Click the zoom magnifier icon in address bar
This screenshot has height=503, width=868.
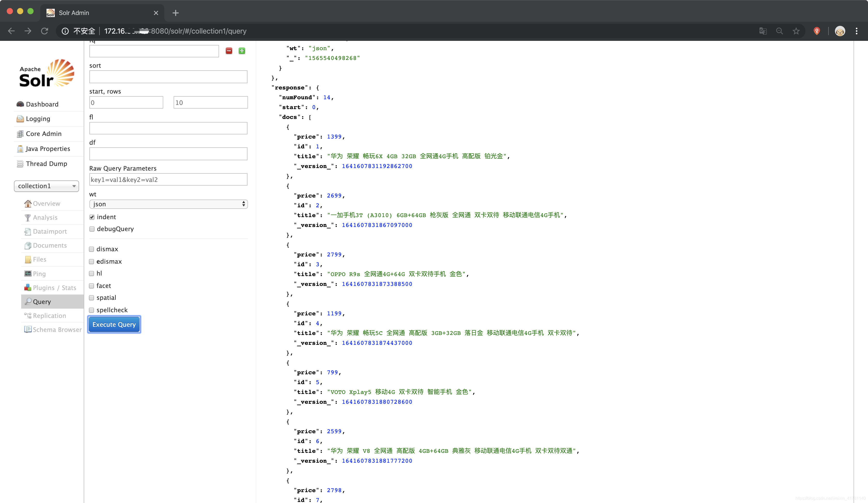(x=779, y=31)
